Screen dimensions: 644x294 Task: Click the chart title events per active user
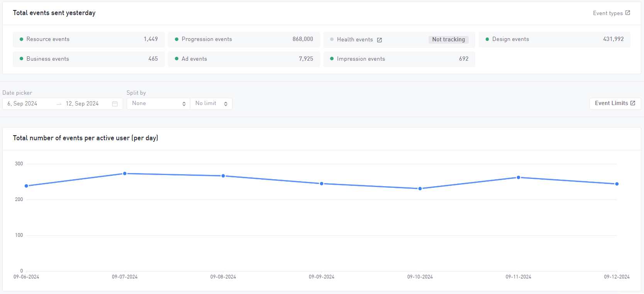(x=85, y=138)
